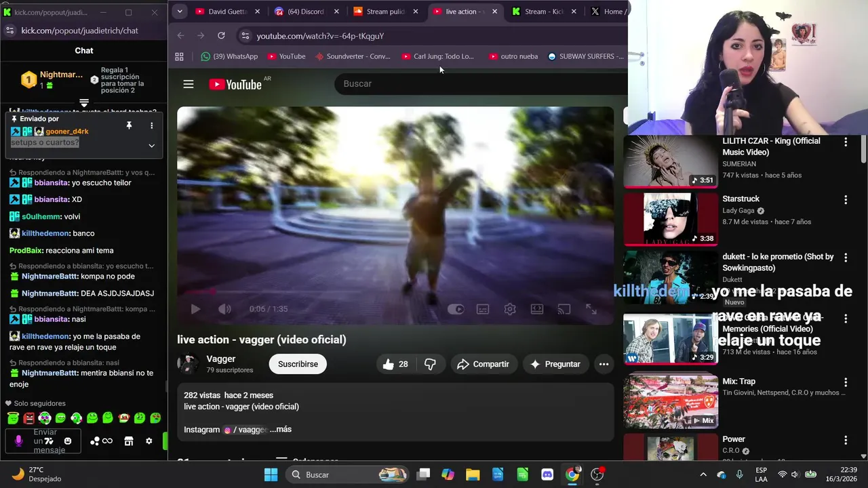The width and height of the screenshot is (868, 488).
Task: Open options for Power video
Action: [846, 440]
